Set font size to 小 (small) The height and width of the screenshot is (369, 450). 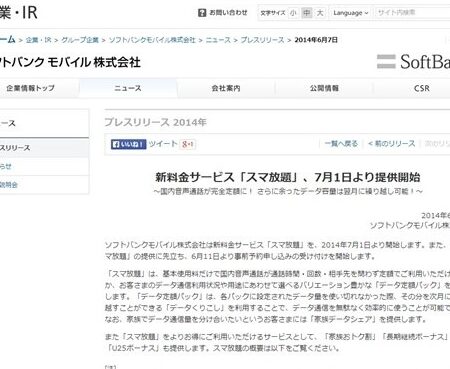pyautogui.click(x=293, y=13)
